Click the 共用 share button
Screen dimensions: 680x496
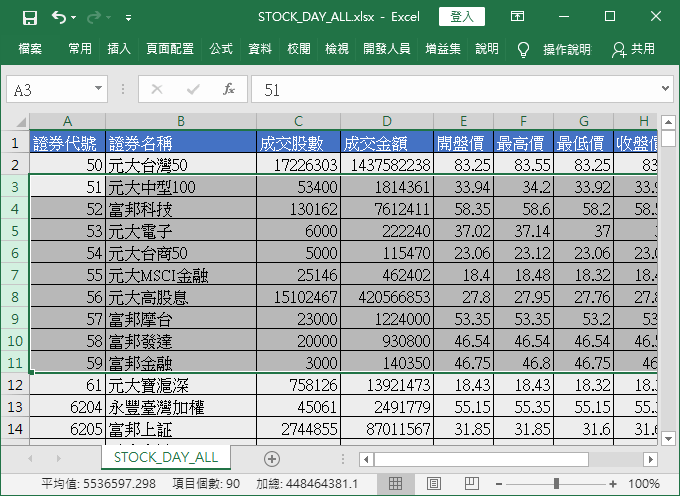[633, 49]
